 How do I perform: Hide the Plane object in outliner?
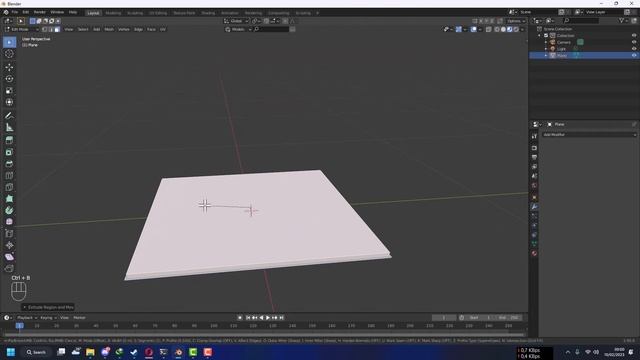(x=634, y=55)
